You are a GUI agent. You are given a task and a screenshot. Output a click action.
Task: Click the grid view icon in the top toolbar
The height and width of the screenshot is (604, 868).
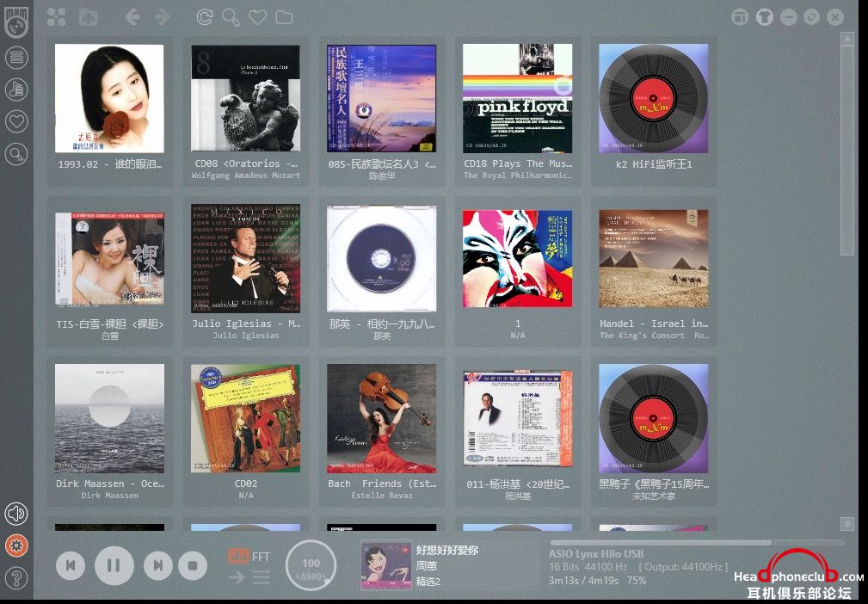coord(57,17)
